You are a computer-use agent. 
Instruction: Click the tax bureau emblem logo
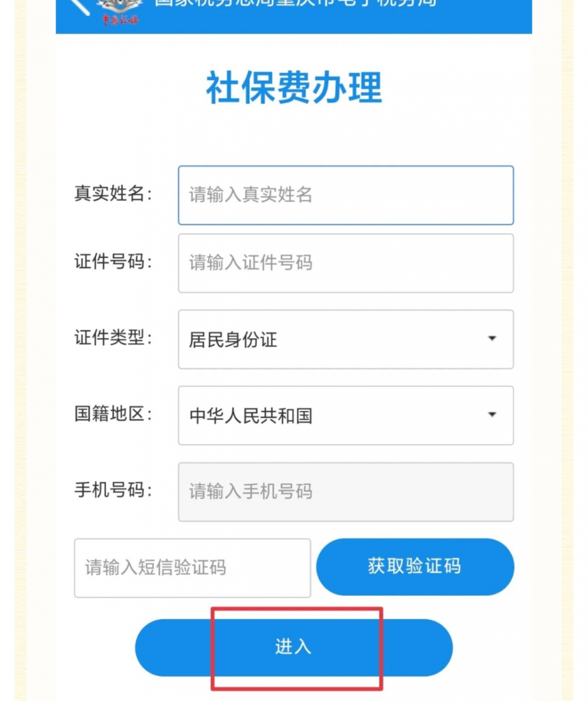pyautogui.click(x=119, y=6)
